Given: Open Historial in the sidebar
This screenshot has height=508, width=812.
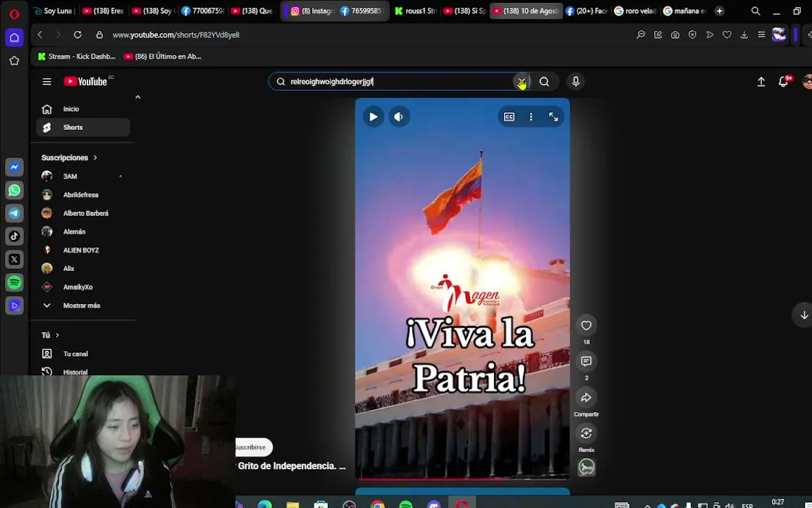Looking at the screenshot, I should [83, 372].
